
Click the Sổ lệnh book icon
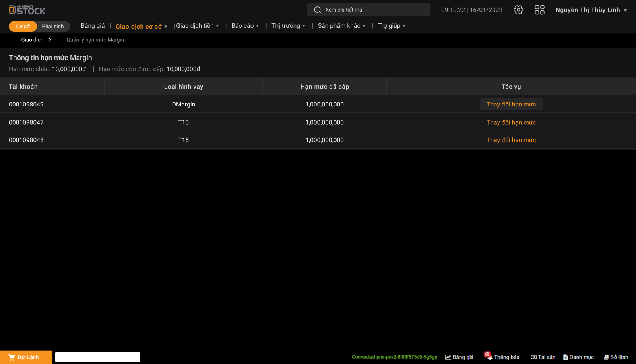click(607, 357)
